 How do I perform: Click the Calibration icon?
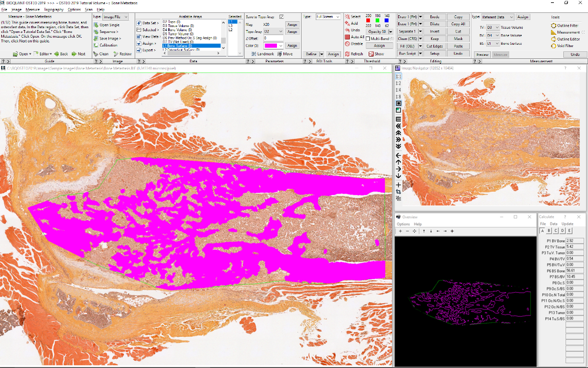tap(96, 45)
